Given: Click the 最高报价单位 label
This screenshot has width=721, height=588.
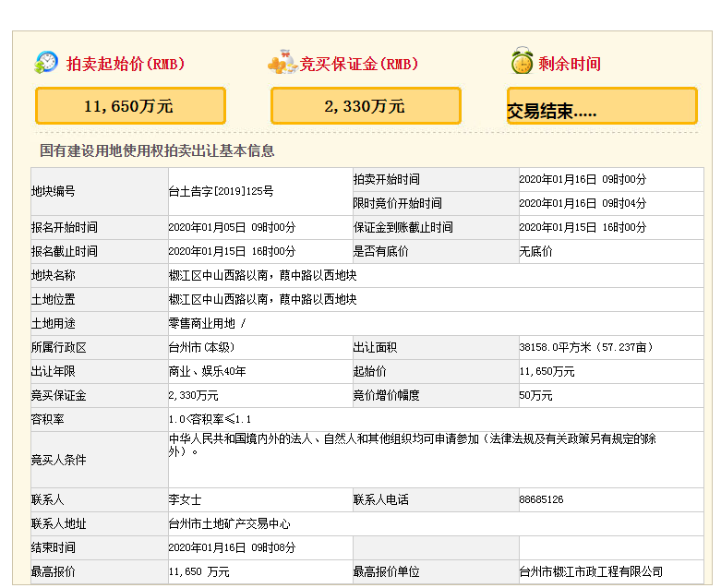Looking at the screenshot, I should pyautogui.click(x=386, y=572).
